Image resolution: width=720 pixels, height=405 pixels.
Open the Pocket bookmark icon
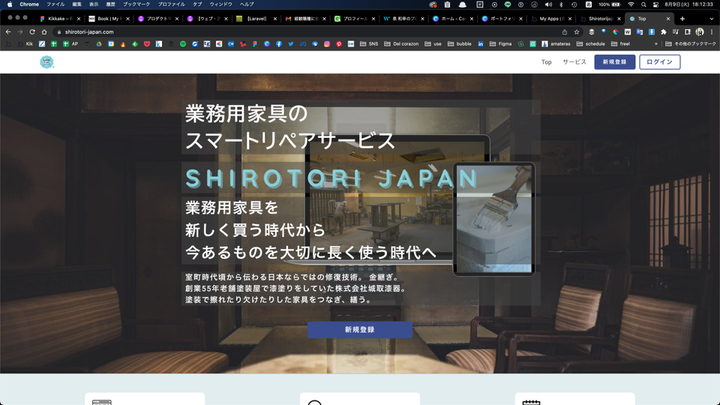pyautogui.click(x=147, y=44)
